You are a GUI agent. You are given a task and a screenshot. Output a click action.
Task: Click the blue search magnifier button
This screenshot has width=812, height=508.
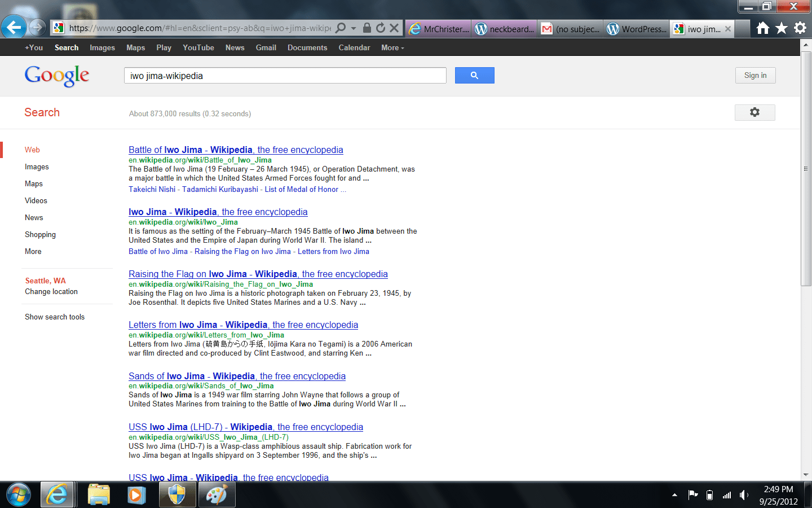[x=474, y=76]
